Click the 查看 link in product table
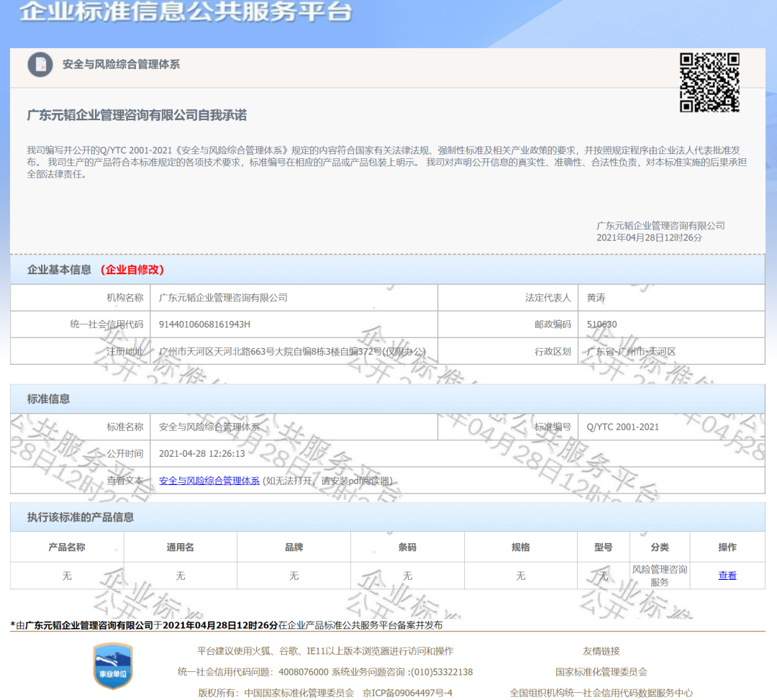The image size is (777, 700). [727, 576]
